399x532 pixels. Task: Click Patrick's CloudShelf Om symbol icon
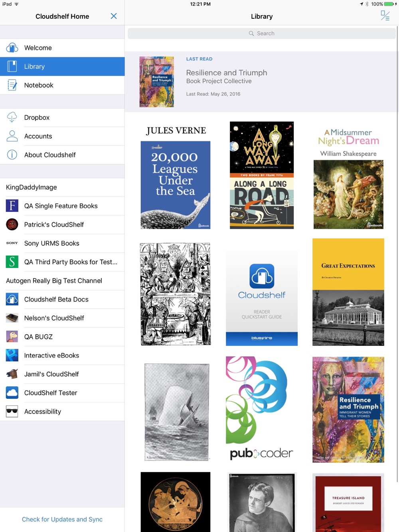click(x=12, y=225)
